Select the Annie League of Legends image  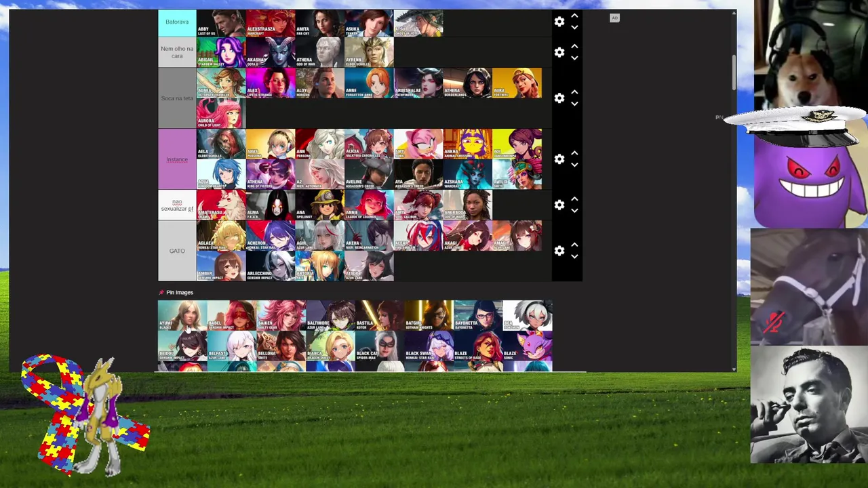[369, 205]
